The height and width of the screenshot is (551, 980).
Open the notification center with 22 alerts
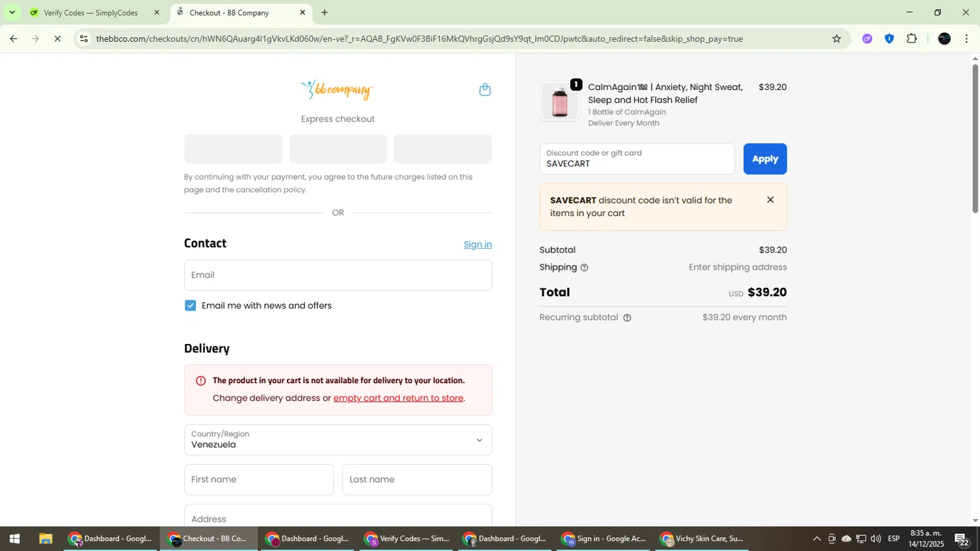click(962, 539)
